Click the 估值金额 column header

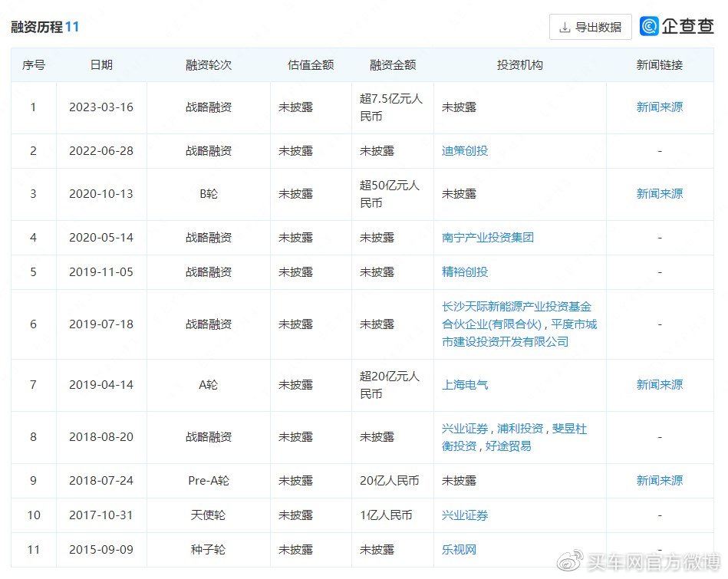point(311,65)
